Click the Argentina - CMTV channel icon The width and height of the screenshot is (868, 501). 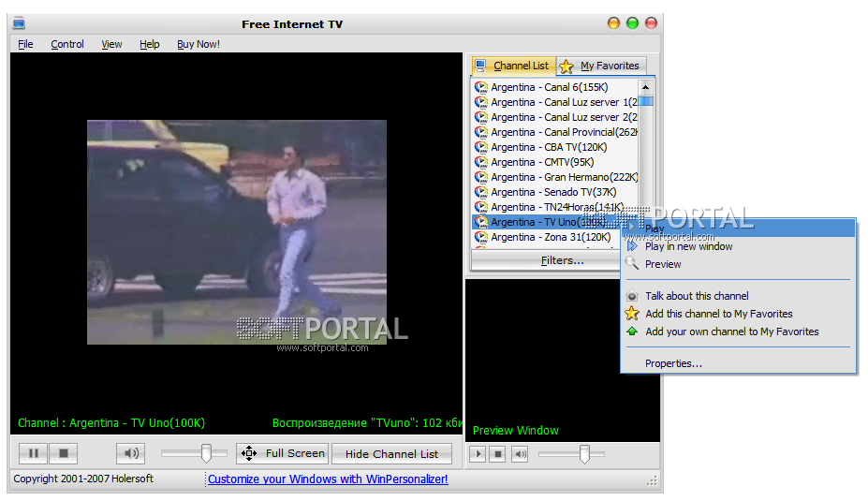click(x=480, y=162)
